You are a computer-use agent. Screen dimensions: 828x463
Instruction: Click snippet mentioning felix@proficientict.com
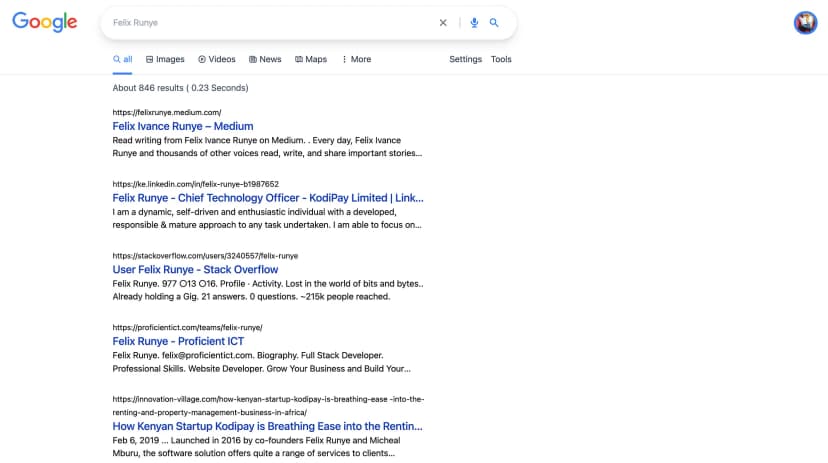[x=261, y=362]
